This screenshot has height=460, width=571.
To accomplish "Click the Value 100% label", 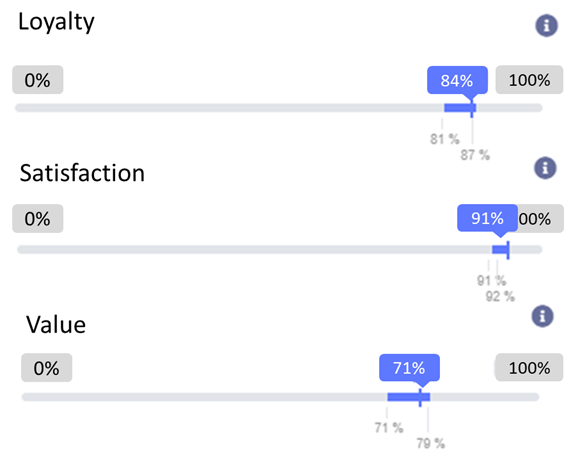I will [x=529, y=368].
